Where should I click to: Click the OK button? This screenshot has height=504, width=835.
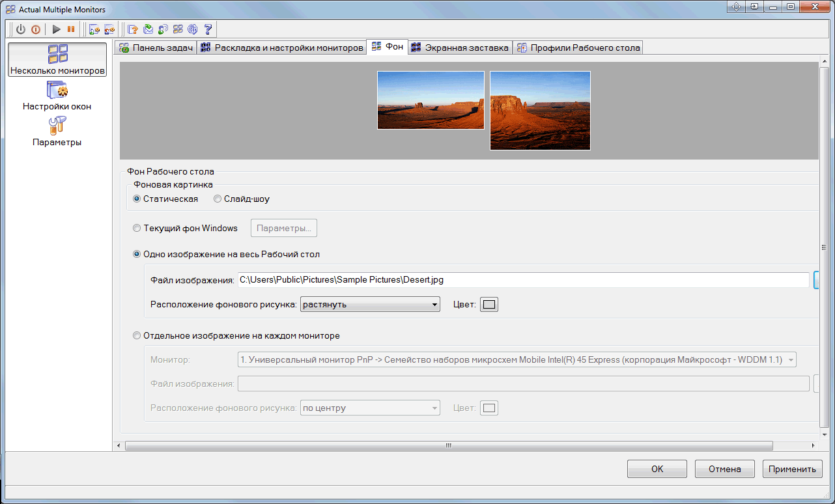pos(657,469)
